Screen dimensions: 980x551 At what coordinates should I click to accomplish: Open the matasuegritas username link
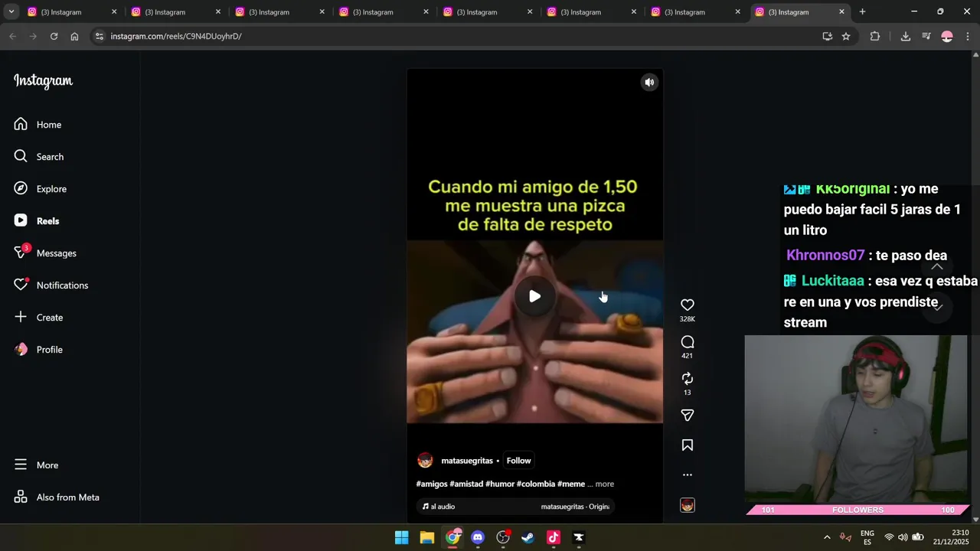pos(467,461)
